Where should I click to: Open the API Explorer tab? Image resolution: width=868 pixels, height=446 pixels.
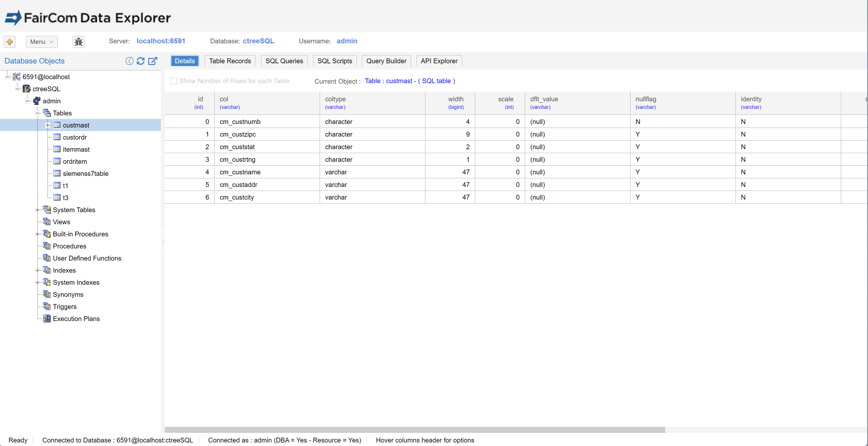tap(439, 61)
